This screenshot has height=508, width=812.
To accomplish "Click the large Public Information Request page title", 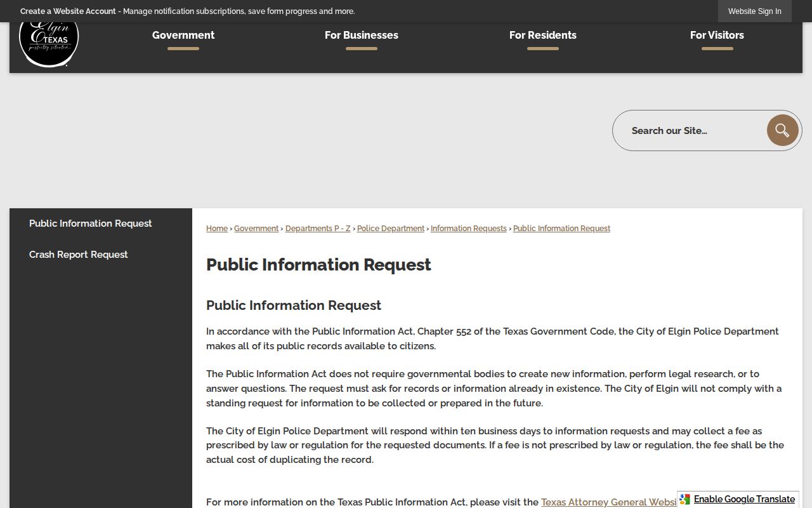I will 318,265.
